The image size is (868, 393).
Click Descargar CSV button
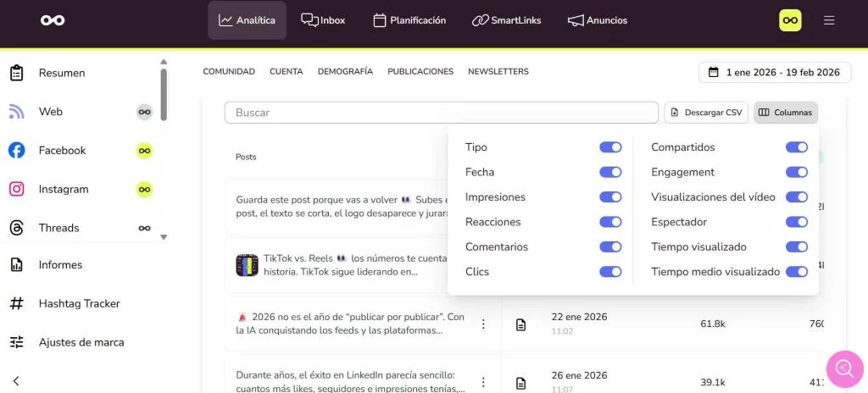click(706, 113)
